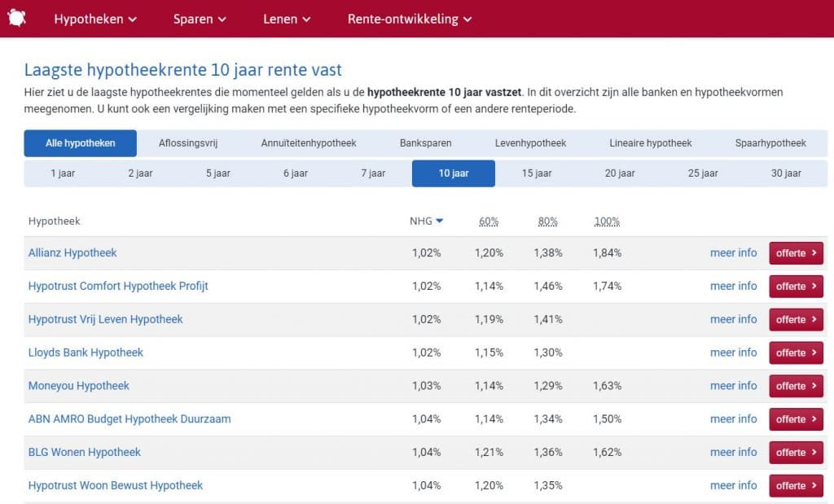Click BLG Wonen 60% rate 1,21%

[x=489, y=453]
